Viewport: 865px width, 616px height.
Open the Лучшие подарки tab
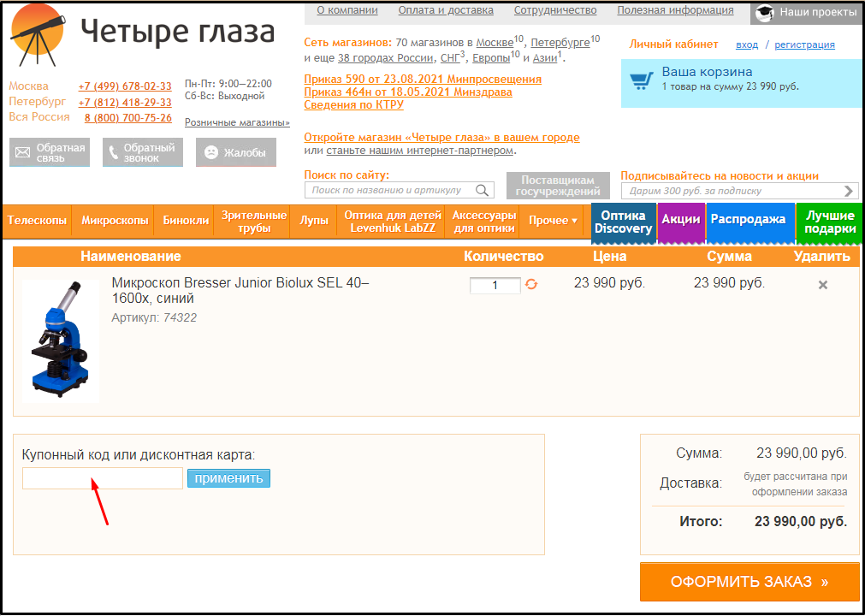[x=830, y=222]
